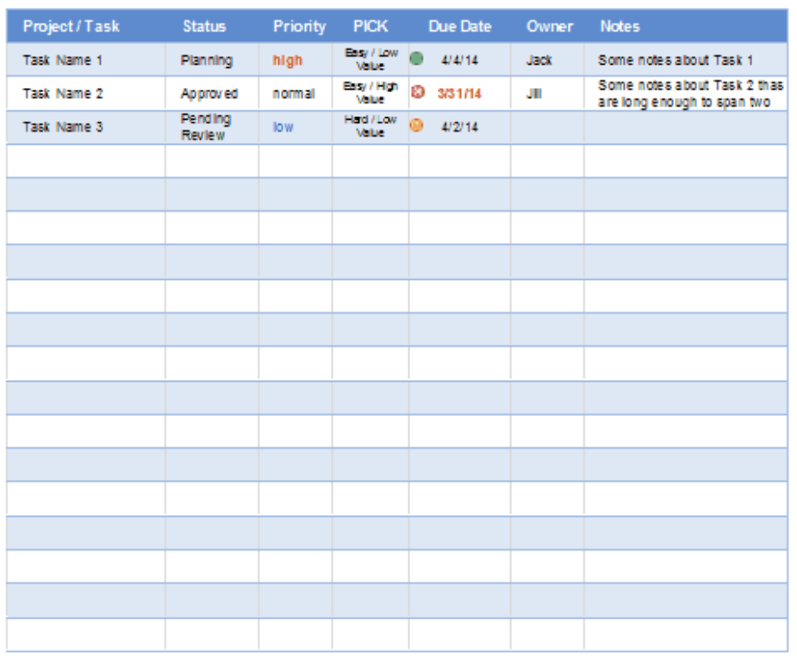Click the Task Name 1 cell
The width and height of the screenshot is (797, 672).
[86, 60]
